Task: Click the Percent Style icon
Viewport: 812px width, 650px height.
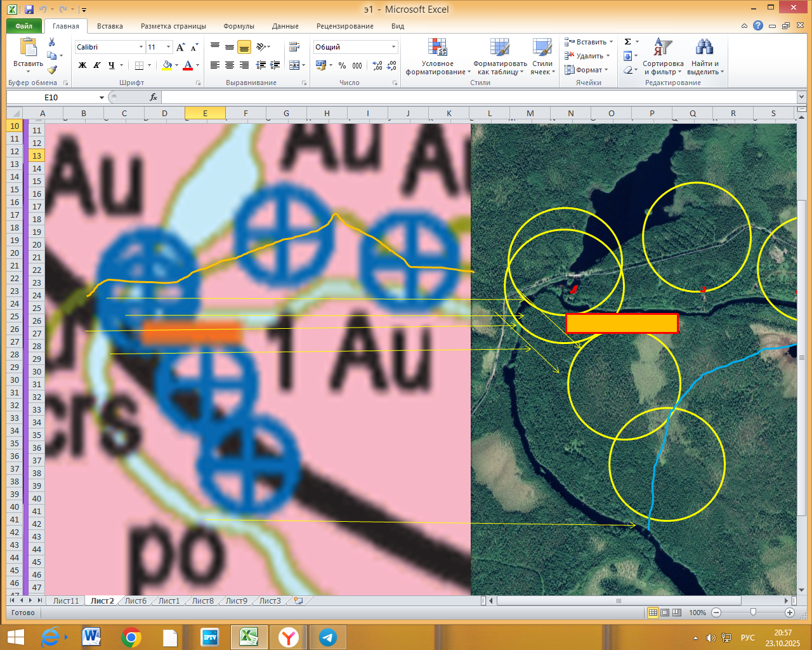Action: coord(343,65)
